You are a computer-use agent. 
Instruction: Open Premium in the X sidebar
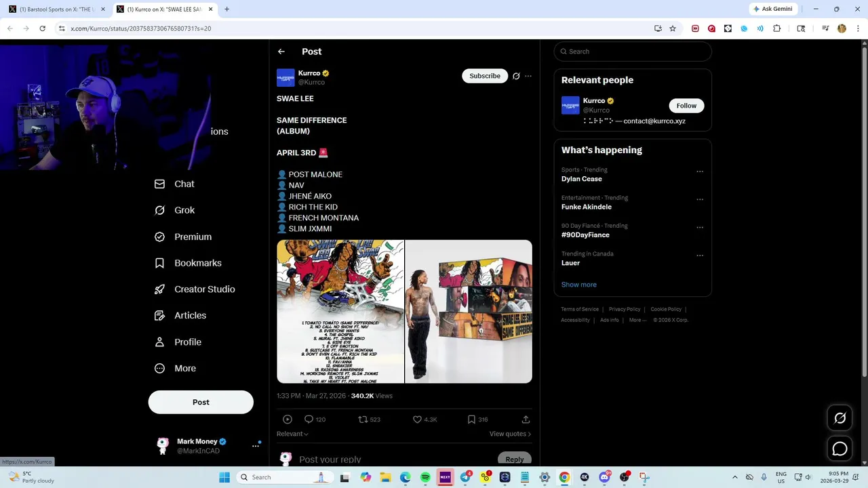pos(183,237)
